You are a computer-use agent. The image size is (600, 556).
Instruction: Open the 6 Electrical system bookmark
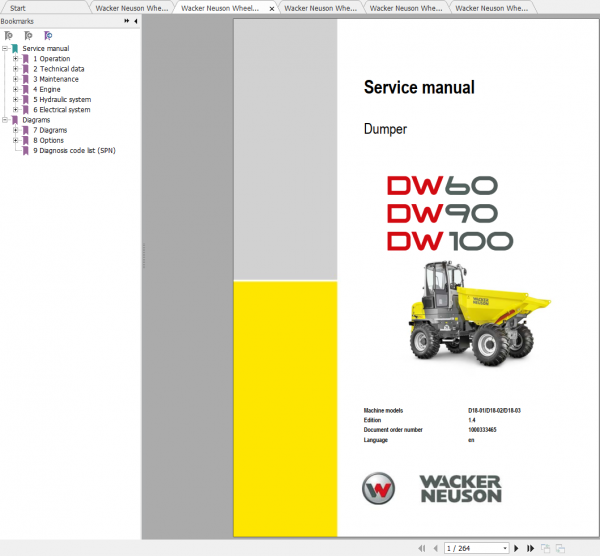pos(62,110)
